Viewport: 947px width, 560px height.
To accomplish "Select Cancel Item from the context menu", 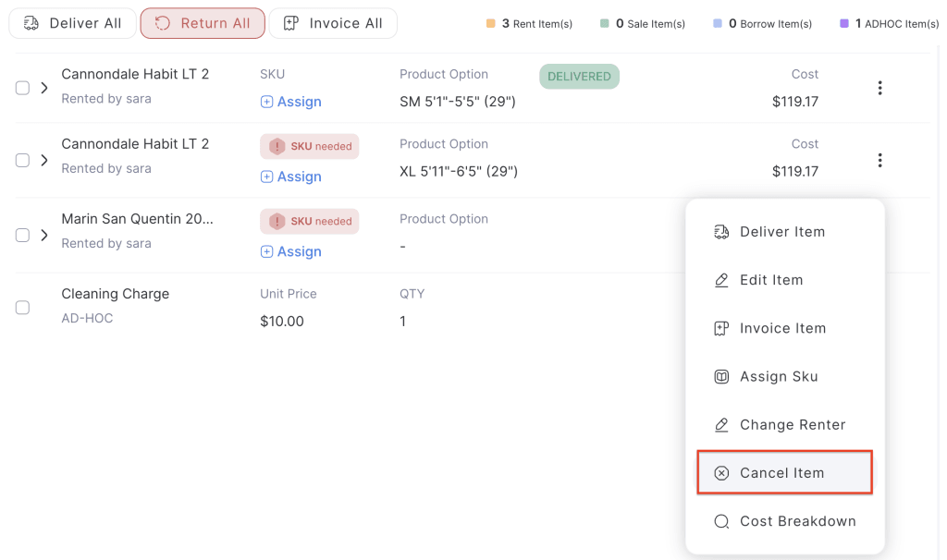I will click(x=782, y=473).
